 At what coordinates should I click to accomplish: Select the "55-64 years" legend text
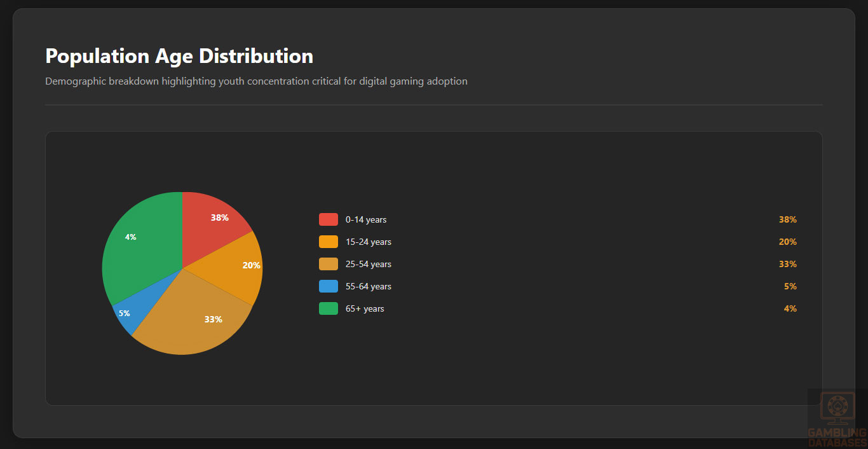tap(369, 286)
